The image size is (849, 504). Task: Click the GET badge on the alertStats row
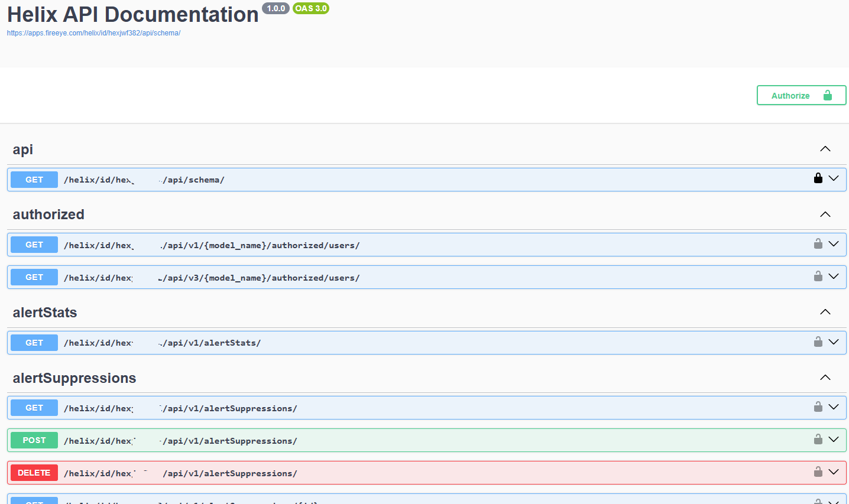tap(34, 343)
